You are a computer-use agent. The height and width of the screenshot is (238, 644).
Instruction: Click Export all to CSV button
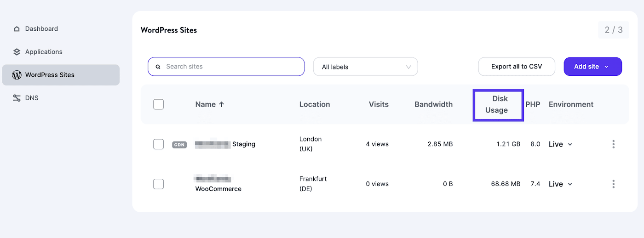pos(517,67)
